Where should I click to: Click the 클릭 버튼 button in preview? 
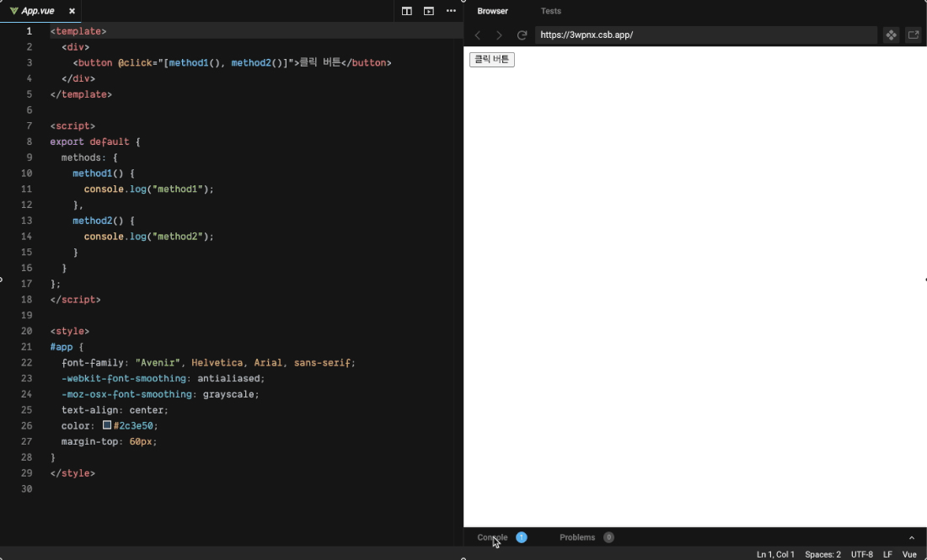(x=492, y=60)
